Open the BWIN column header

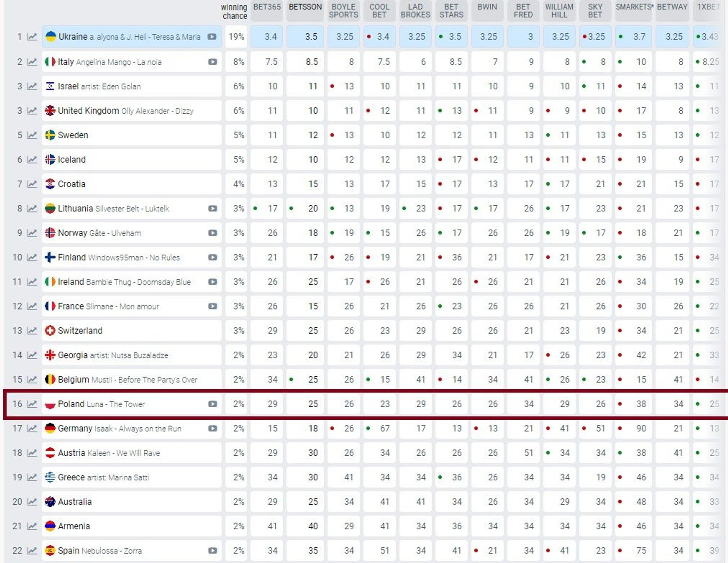click(x=487, y=11)
